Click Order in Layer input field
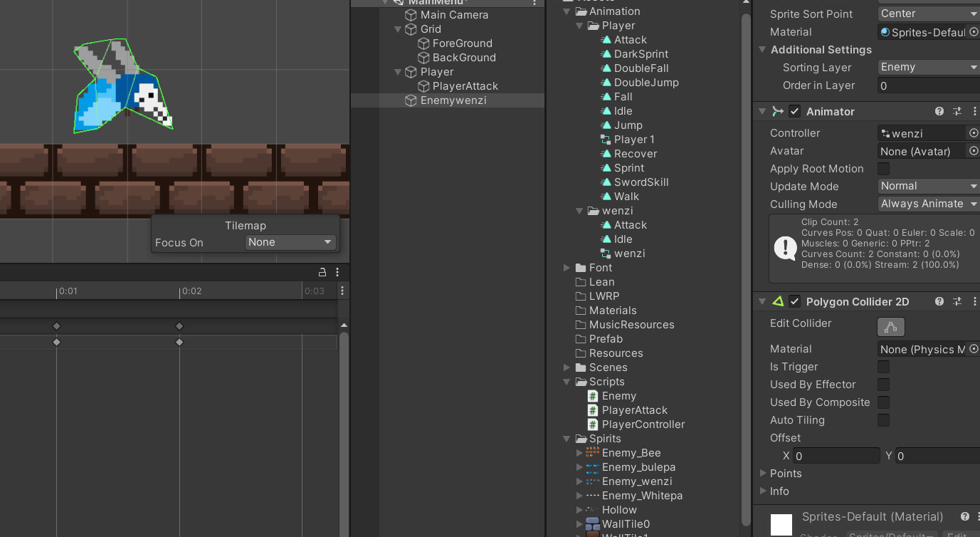 [x=929, y=85]
